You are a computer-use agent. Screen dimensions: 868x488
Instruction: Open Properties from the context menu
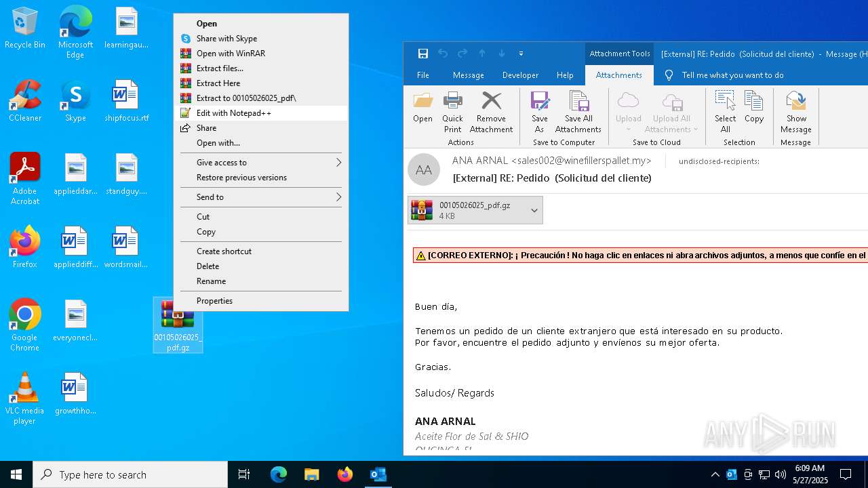(x=261, y=301)
